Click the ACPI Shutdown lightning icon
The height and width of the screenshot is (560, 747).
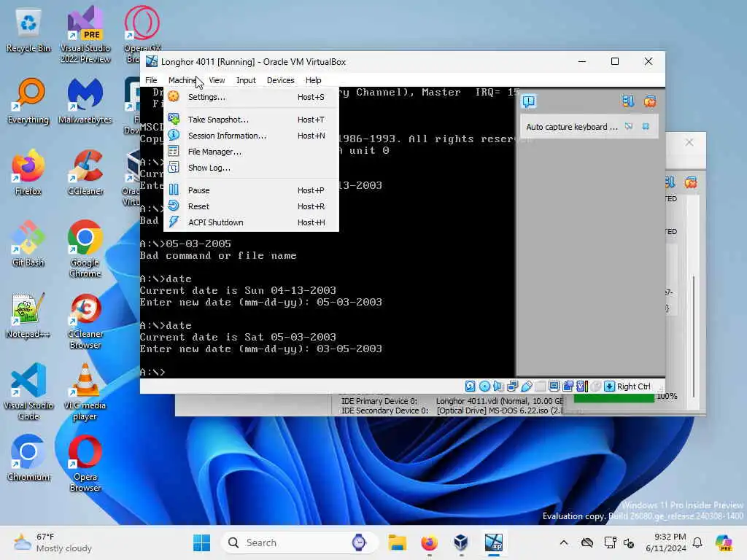174,222
